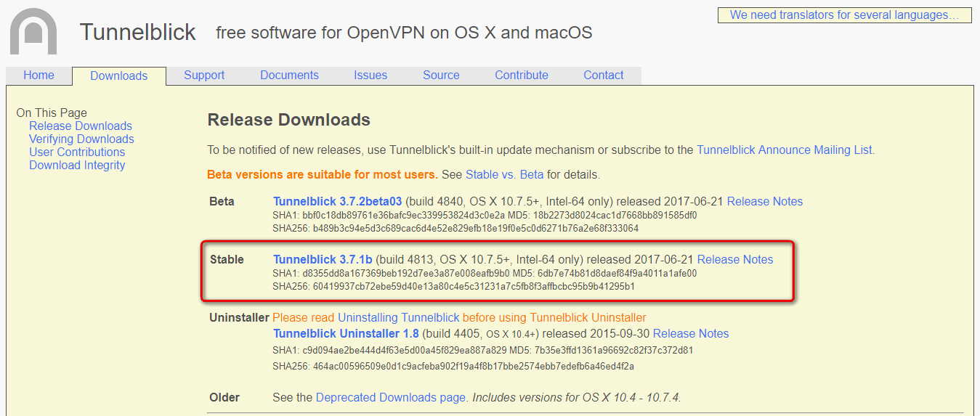The height and width of the screenshot is (416, 980).
Task: Open Release Notes for stable version
Action: 735,260
